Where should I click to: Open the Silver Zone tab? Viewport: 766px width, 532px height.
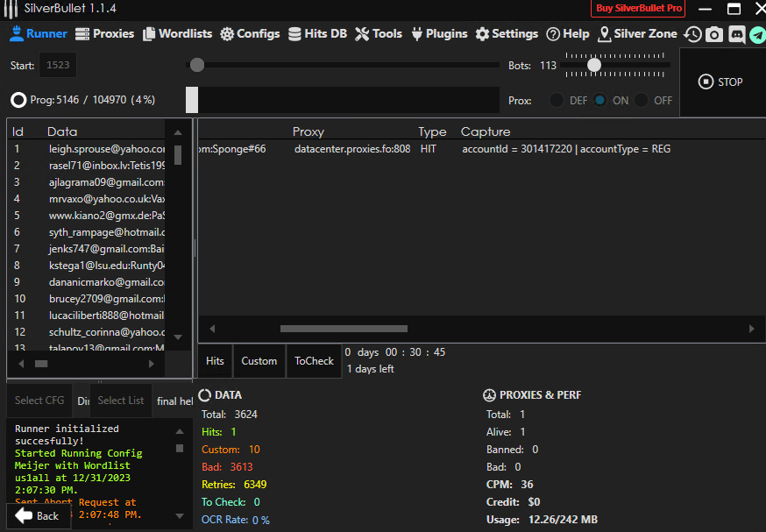[637, 33]
